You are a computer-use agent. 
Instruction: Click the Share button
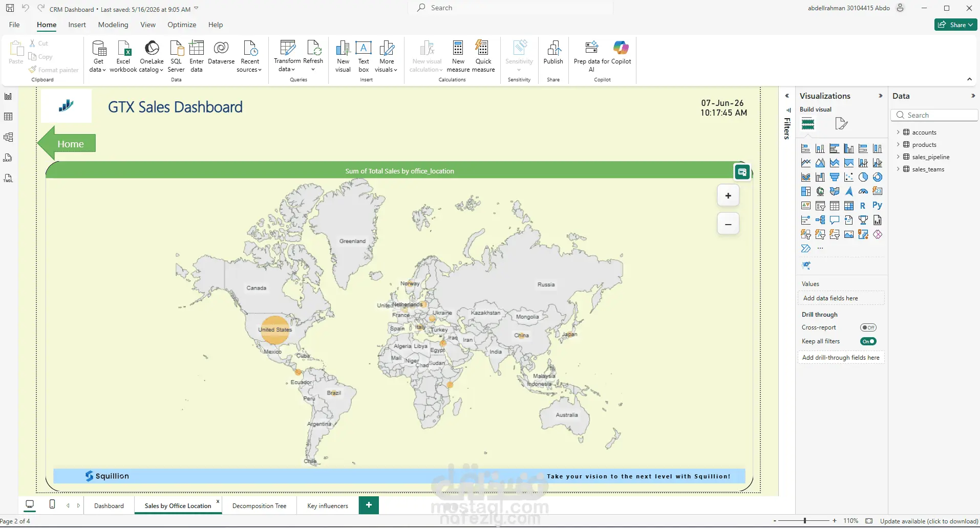955,25
